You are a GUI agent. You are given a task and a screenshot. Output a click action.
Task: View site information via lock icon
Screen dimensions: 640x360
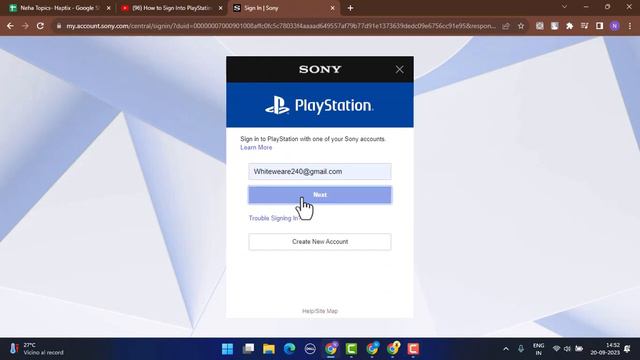point(59,26)
